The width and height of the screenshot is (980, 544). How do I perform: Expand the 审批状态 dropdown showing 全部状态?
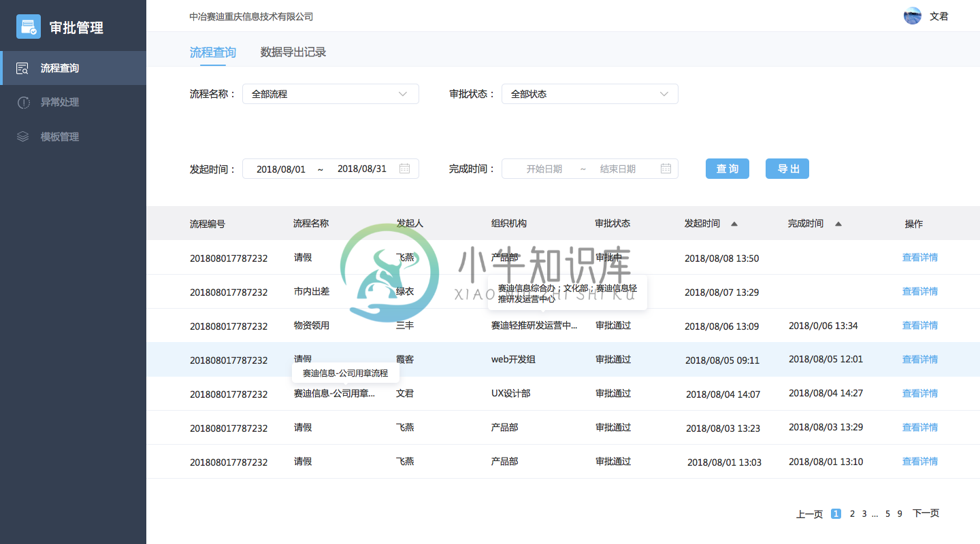point(590,94)
